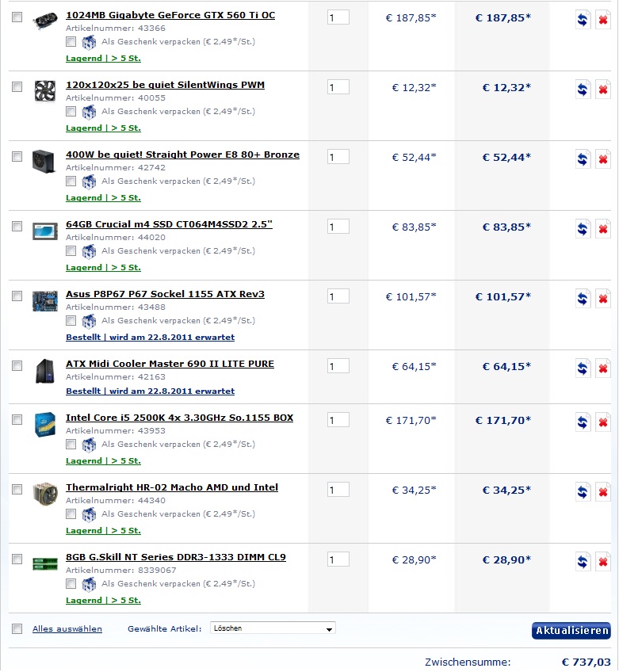
Task: Select the GeForce GTX 560 Ti row checkbox
Action: (x=17, y=17)
